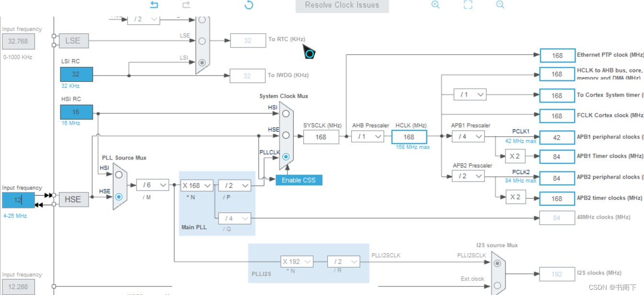The image size is (644, 295).
Task: Click the zoom-out magnifier icon
Action: (x=500, y=5)
